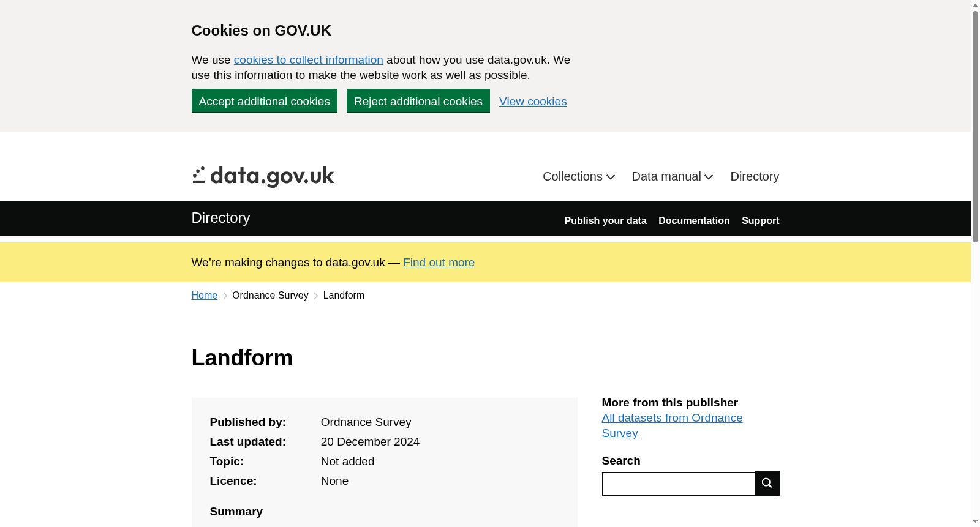Click the scrollbar up arrow
The height and width of the screenshot is (527, 980).
pyautogui.click(x=975, y=5)
